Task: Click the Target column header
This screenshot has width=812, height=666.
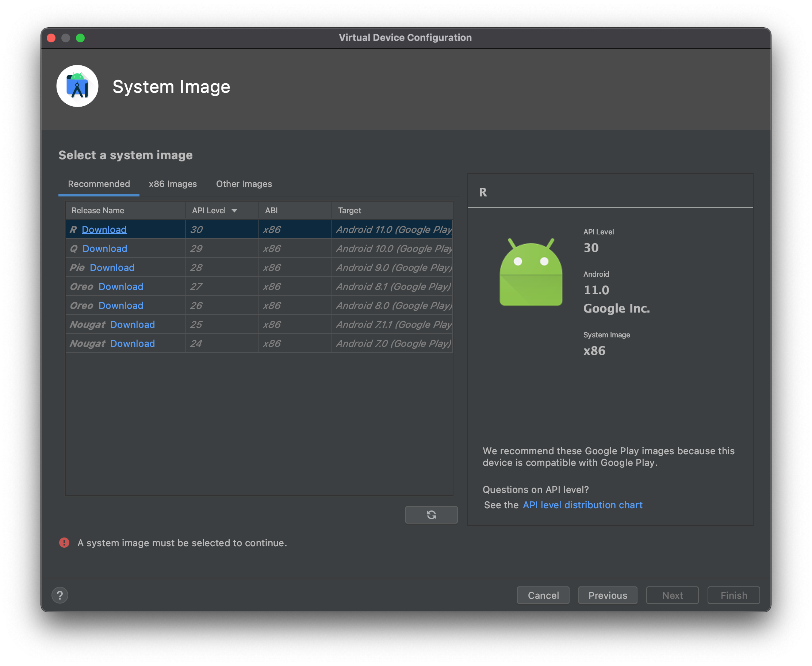Action: tap(392, 210)
